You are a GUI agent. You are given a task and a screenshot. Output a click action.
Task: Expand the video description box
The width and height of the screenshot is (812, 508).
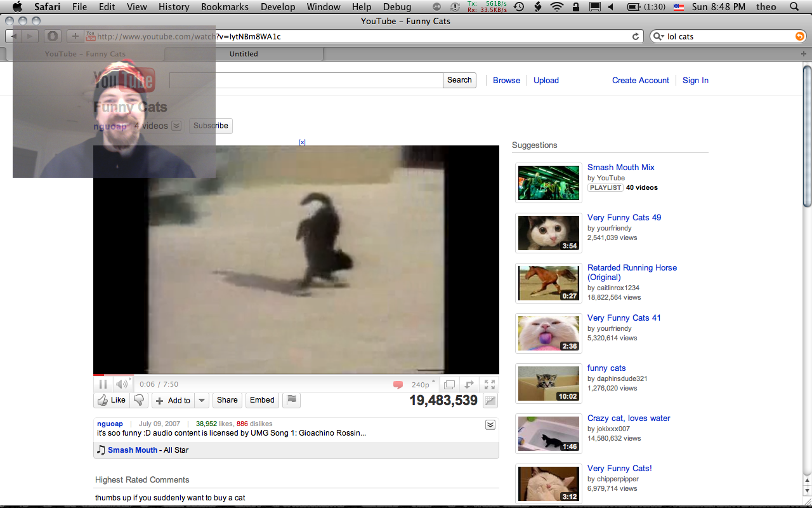pyautogui.click(x=490, y=425)
